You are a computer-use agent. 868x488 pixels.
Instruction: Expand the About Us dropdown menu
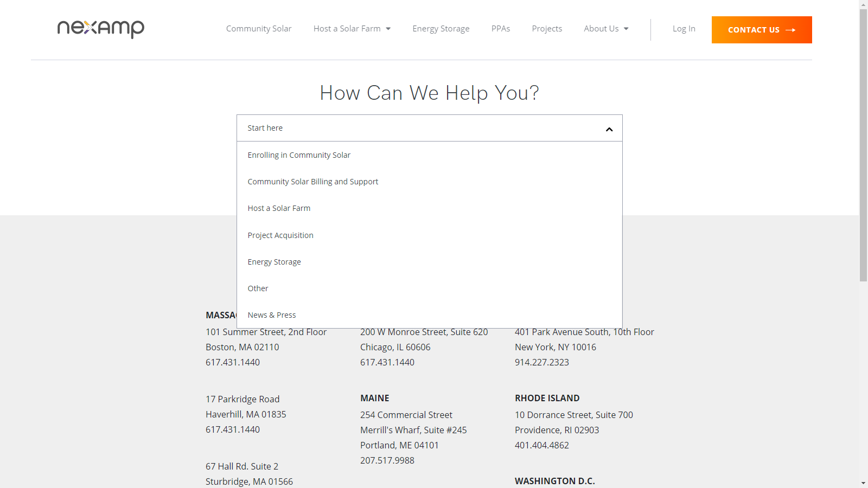coord(607,29)
